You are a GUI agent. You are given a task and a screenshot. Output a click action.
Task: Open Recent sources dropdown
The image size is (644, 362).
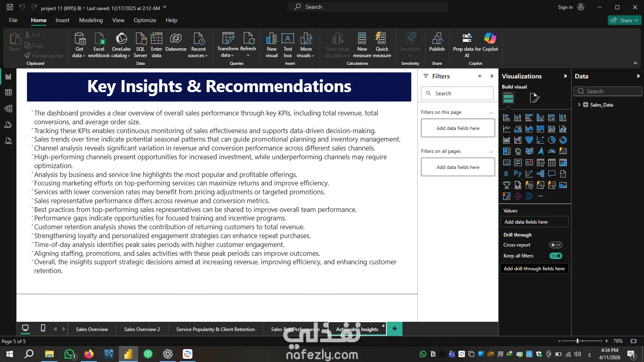pos(198,45)
